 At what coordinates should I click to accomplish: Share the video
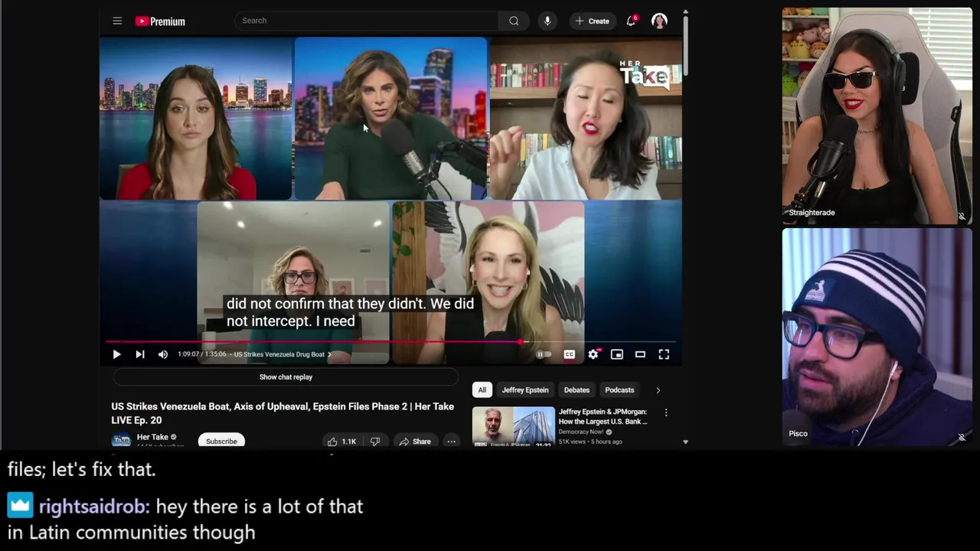point(414,442)
